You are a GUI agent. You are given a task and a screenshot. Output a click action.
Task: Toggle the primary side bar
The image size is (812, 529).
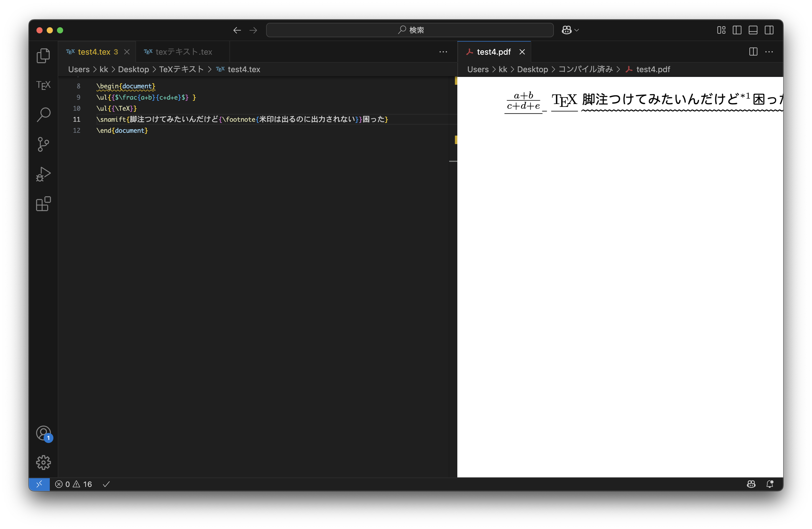tap(737, 30)
